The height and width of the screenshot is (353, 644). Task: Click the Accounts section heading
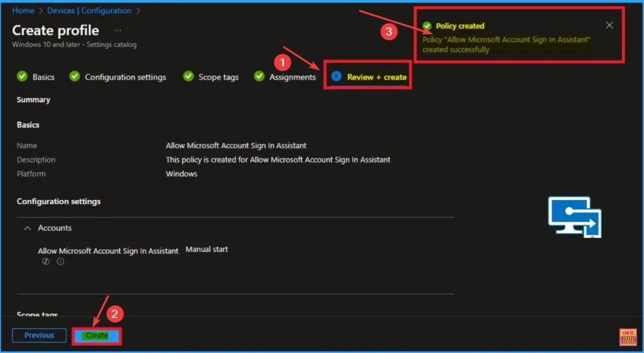(55, 228)
